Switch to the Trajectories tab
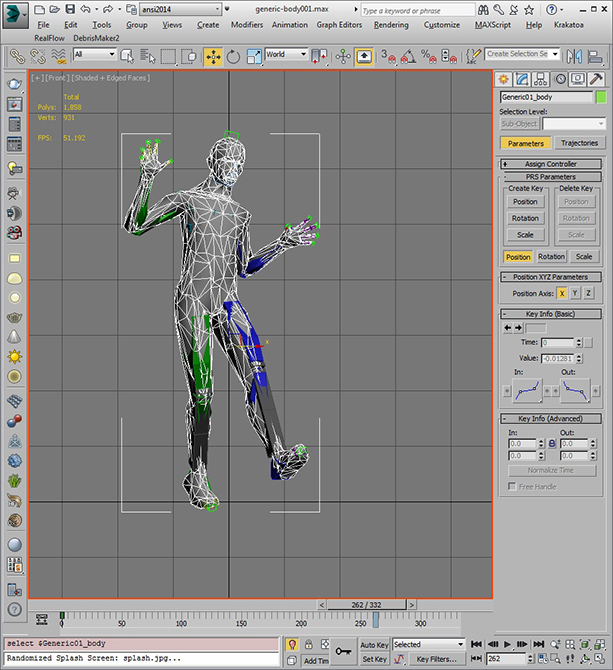The height and width of the screenshot is (670, 613). [578, 143]
